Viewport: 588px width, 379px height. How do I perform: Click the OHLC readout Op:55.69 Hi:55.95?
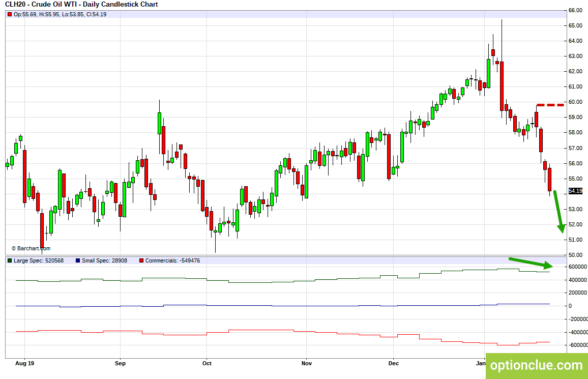pyautogui.click(x=60, y=14)
